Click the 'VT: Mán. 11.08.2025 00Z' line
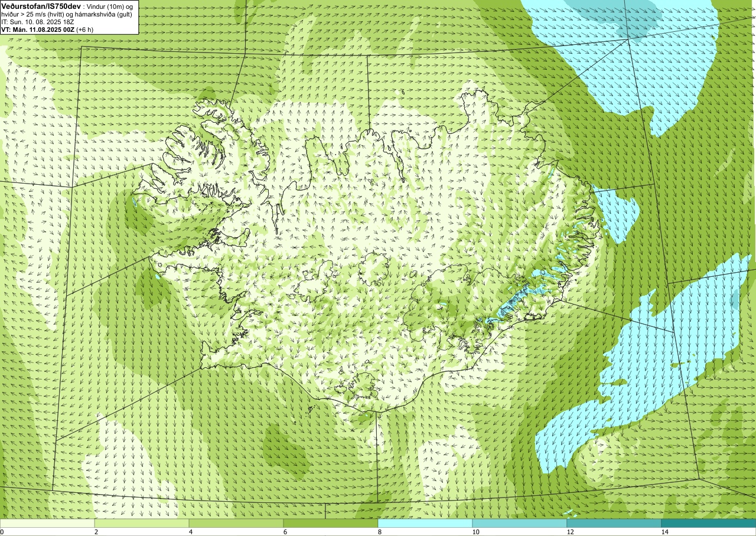 click(x=38, y=29)
